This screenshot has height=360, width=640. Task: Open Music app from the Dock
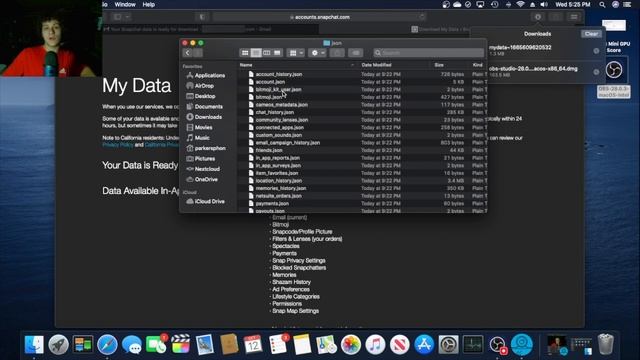(375, 344)
